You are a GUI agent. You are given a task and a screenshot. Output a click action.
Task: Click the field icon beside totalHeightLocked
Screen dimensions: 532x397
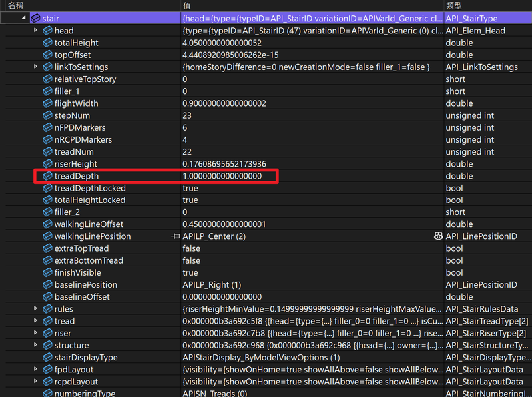47,200
